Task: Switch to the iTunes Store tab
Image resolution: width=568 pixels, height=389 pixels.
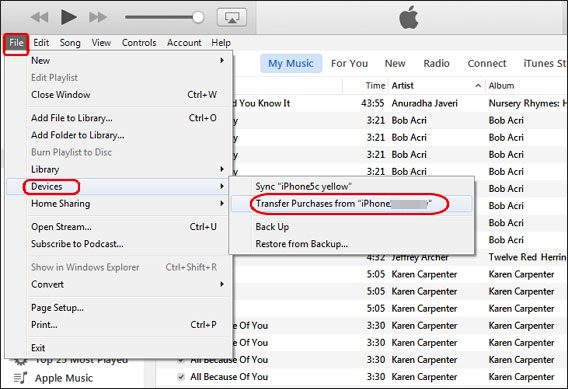Action: (544, 63)
